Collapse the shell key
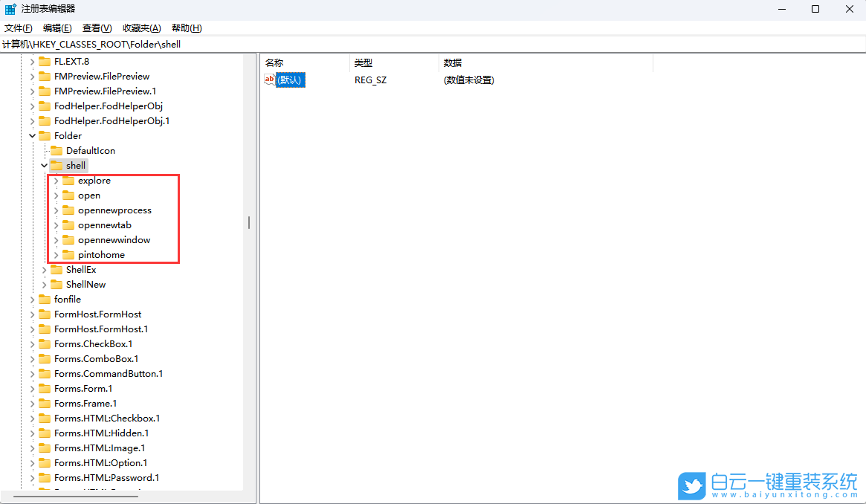 click(44, 165)
